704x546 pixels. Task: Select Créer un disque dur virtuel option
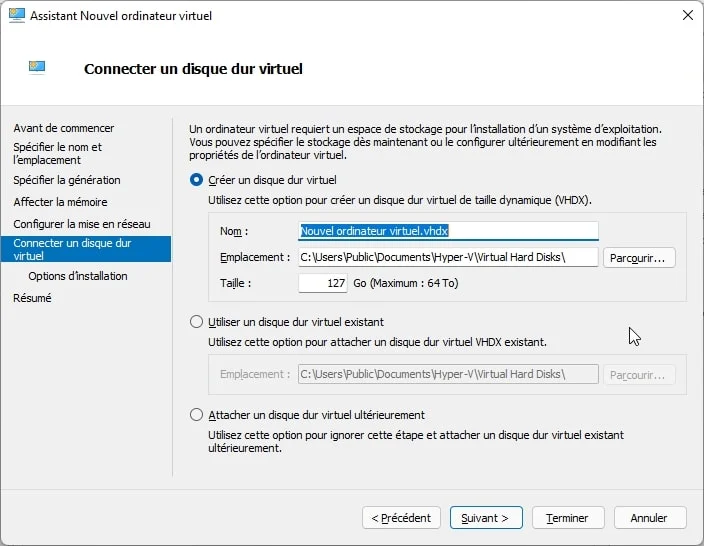tap(196, 180)
